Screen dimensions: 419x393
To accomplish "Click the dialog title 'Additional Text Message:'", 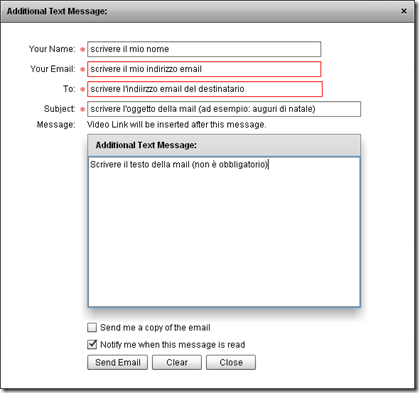I will tap(57, 11).
